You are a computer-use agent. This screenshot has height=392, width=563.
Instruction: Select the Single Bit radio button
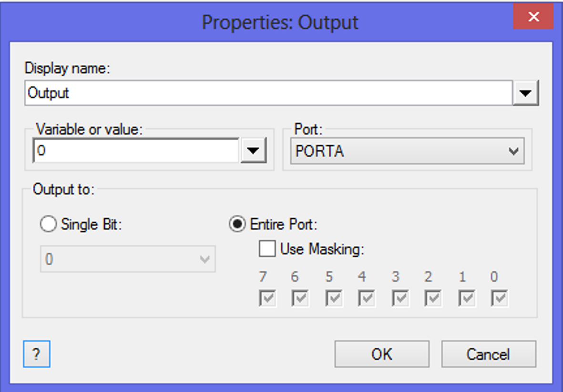click(x=48, y=224)
